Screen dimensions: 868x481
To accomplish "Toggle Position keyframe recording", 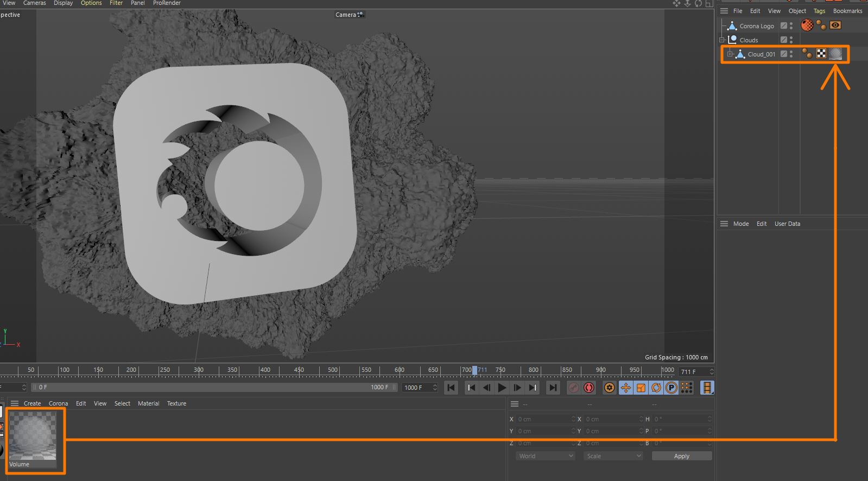I will pyautogui.click(x=626, y=388).
